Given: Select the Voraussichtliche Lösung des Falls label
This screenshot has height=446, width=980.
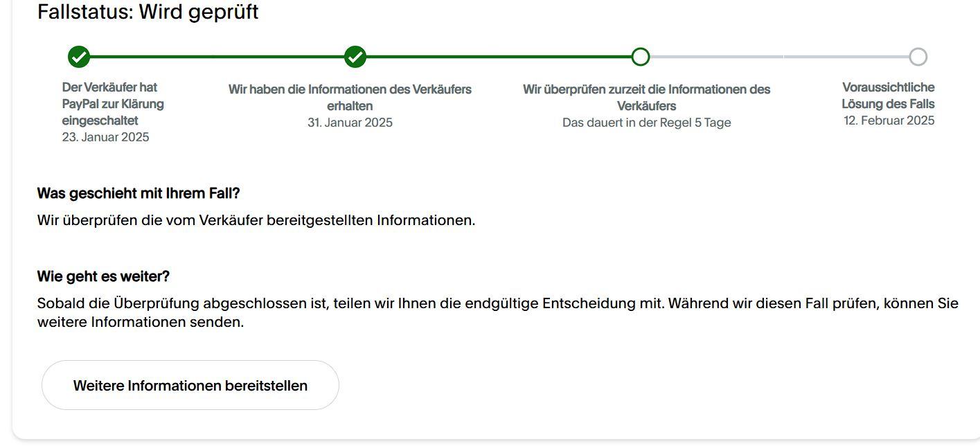Looking at the screenshot, I should click(x=888, y=96).
